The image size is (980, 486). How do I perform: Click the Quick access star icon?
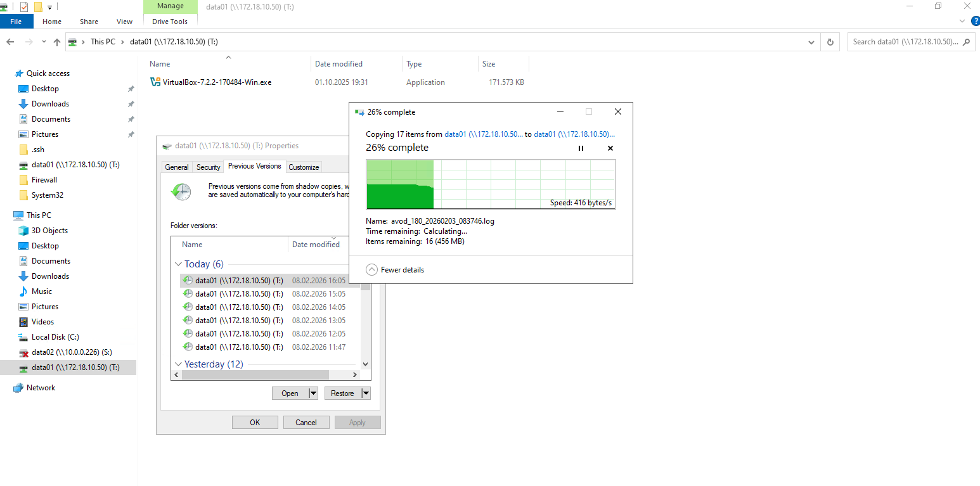coord(19,74)
